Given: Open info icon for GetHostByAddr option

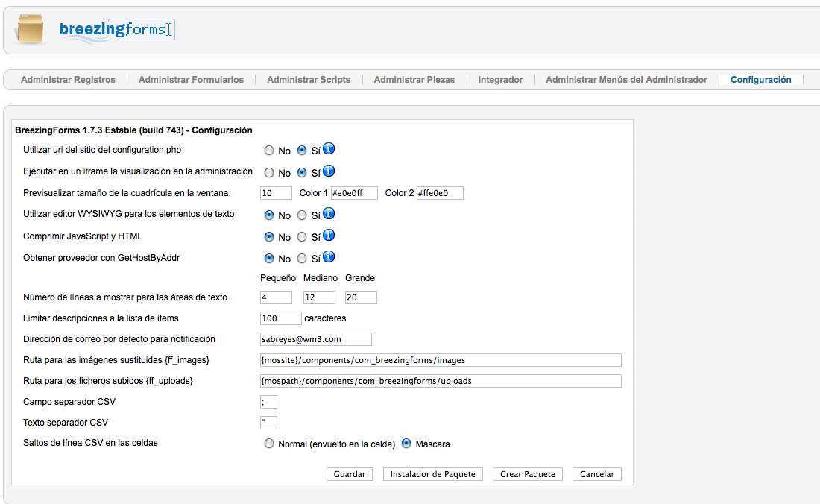Looking at the screenshot, I should (329, 257).
